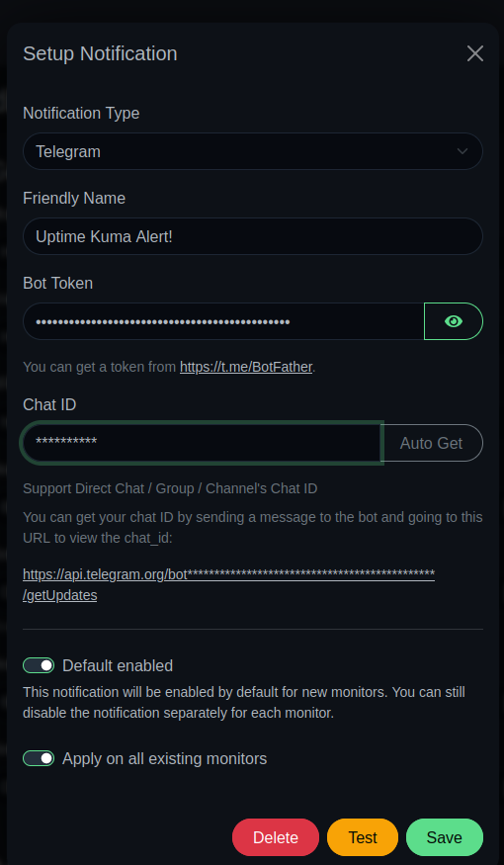Open the api.telegram.org getUpdates URL
504x865 pixels.
[x=228, y=585]
